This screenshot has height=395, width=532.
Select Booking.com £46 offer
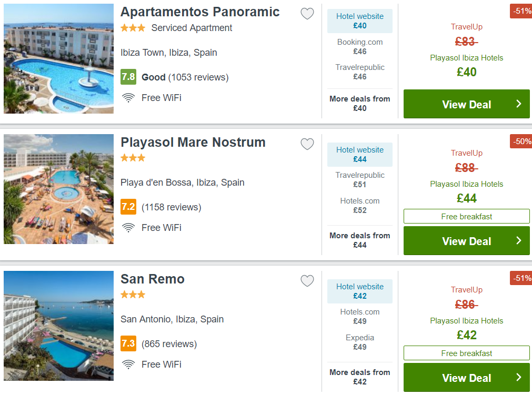click(x=359, y=47)
